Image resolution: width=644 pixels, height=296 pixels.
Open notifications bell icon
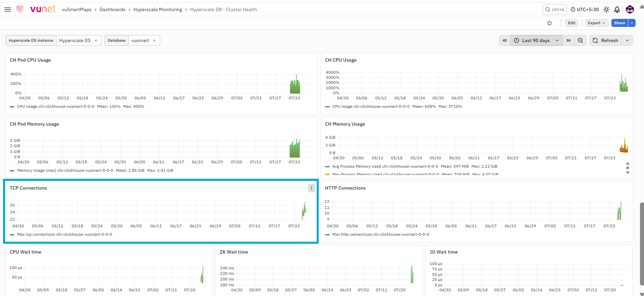[617, 9]
